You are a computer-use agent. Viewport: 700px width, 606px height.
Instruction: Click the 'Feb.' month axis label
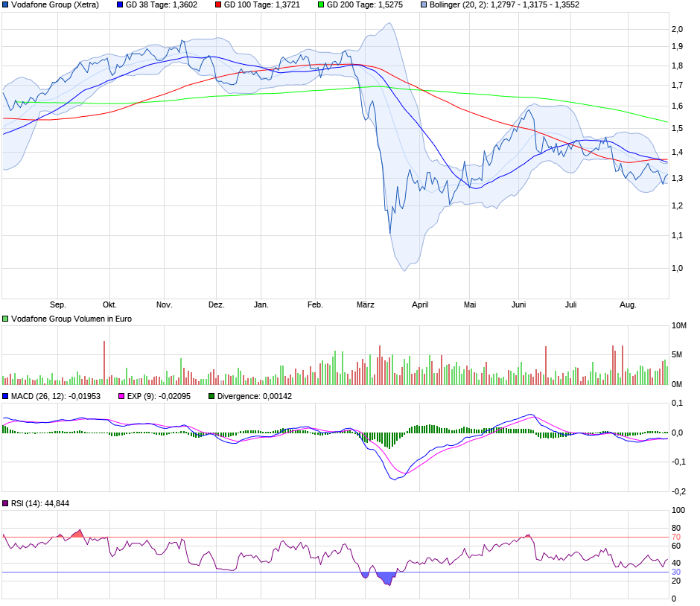[x=315, y=304]
